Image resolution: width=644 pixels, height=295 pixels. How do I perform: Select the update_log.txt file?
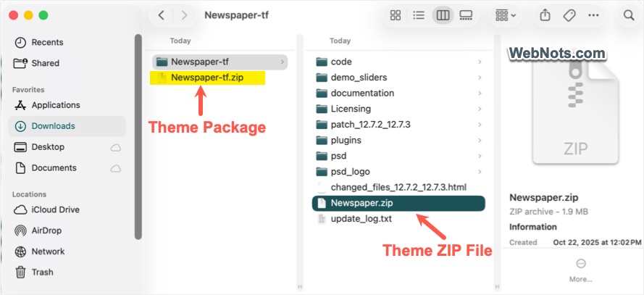(x=399, y=219)
